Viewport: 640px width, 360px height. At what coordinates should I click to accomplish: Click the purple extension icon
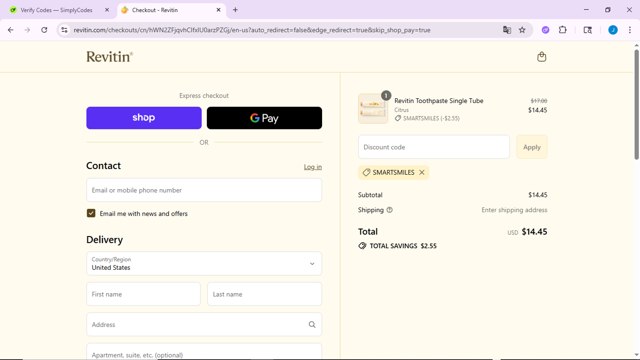(x=545, y=30)
